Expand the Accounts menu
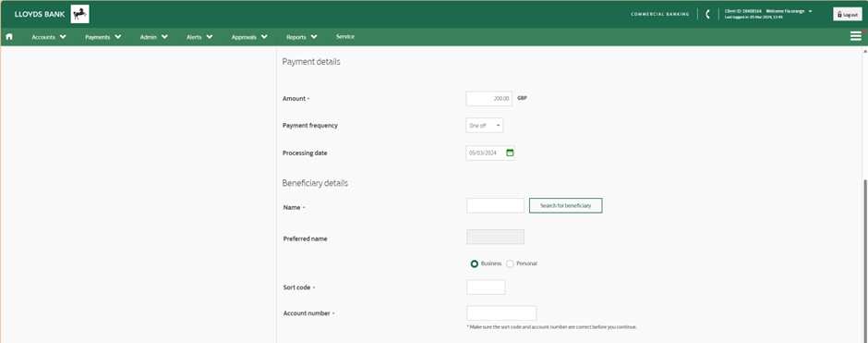The height and width of the screenshot is (343, 868). tap(49, 37)
